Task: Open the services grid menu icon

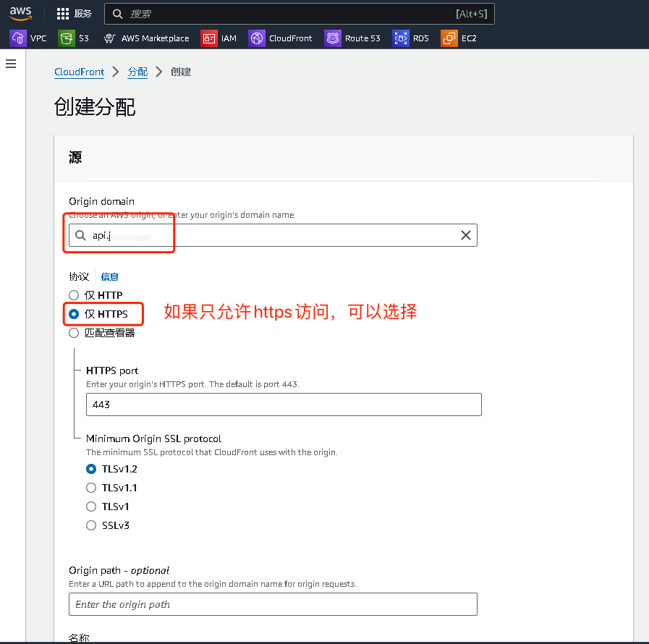Action: (x=62, y=14)
